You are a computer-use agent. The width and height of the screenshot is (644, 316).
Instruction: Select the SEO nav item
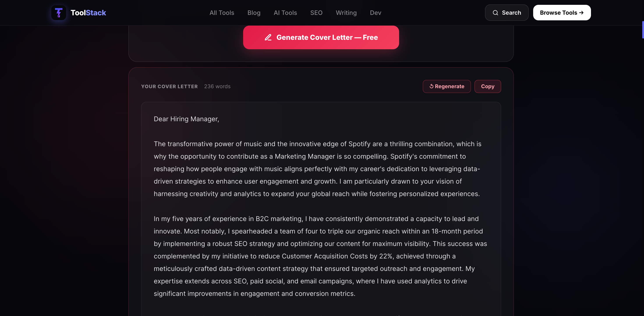click(316, 13)
